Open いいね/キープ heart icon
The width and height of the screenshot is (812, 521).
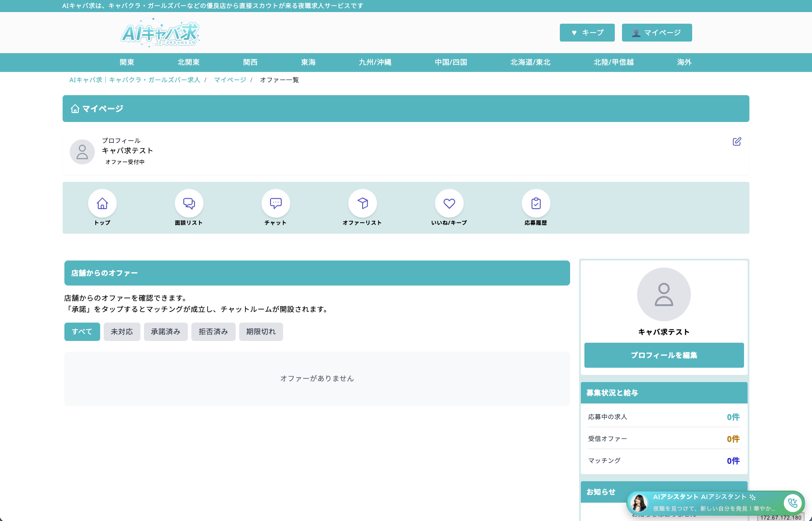[449, 203]
